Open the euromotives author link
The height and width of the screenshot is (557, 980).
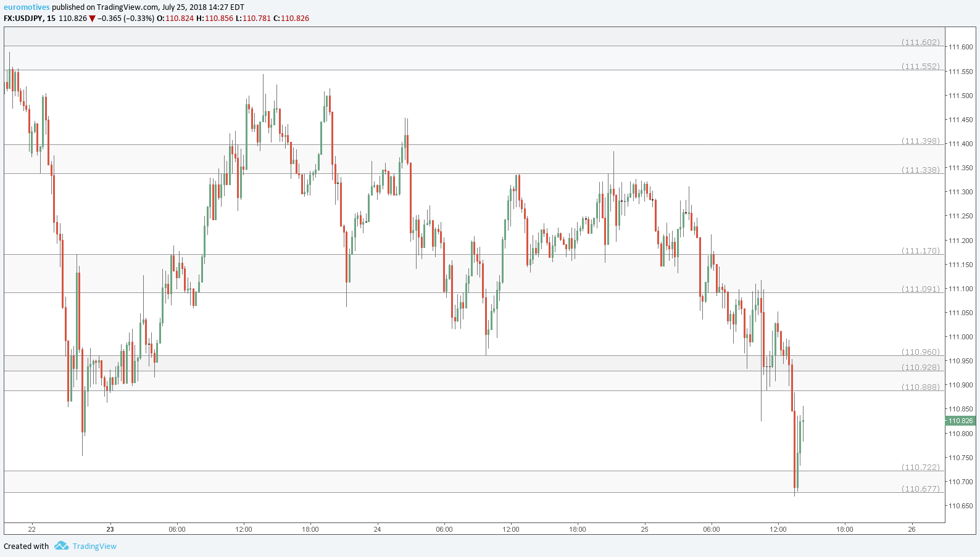click(27, 7)
